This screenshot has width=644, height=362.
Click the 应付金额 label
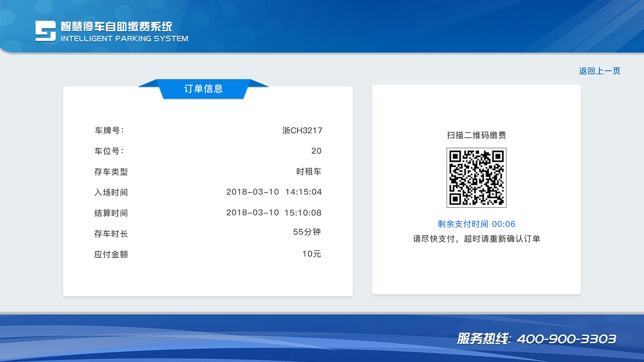click(x=111, y=254)
